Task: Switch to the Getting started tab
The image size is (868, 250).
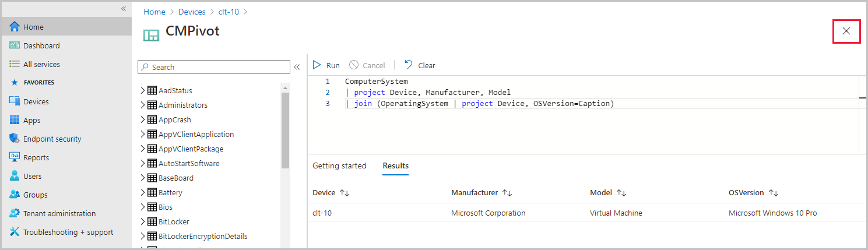Action: tap(339, 166)
